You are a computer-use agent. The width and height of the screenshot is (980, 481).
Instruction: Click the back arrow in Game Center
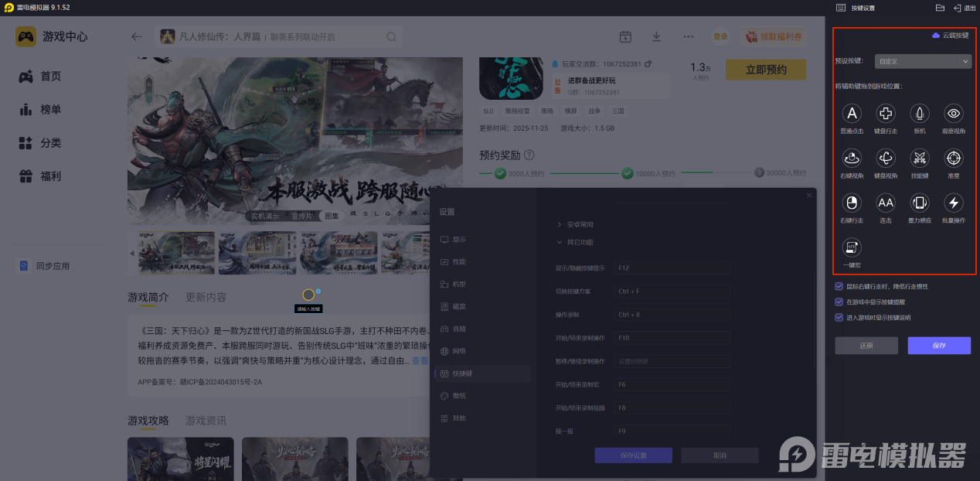(x=137, y=36)
